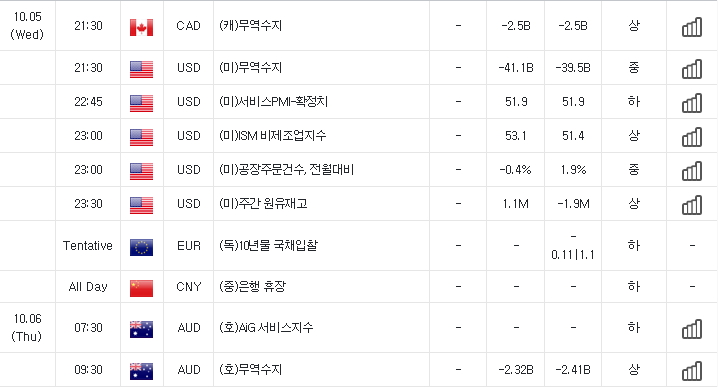Open the (독)10년물 국채입찰 event
The width and height of the screenshot is (718, 387).
point(268,245)
